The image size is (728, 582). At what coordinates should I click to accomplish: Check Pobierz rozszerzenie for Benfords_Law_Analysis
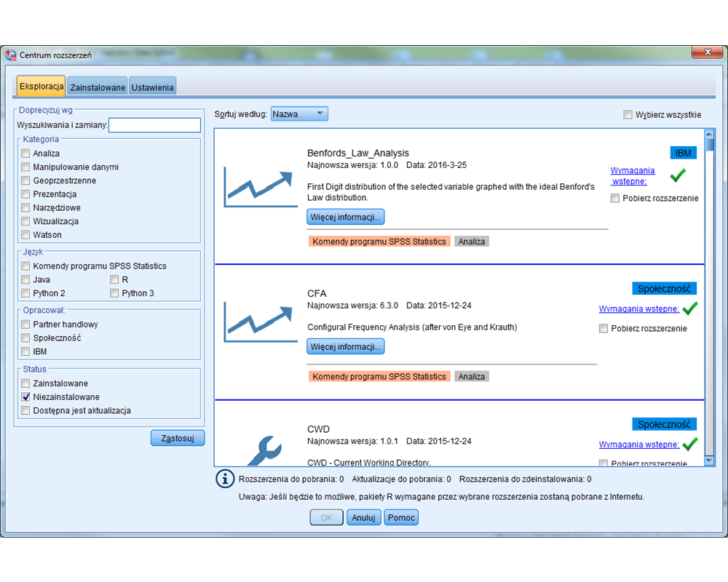(x=615, y=198)
